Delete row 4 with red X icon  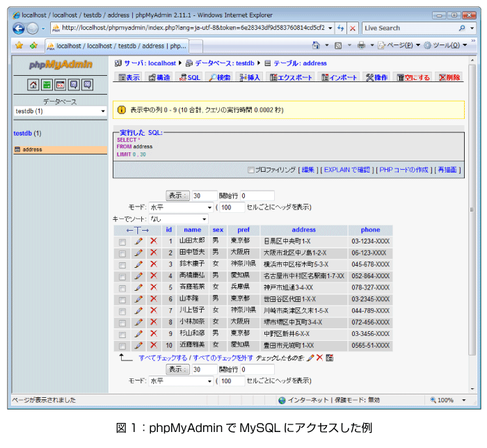point(154,275)
